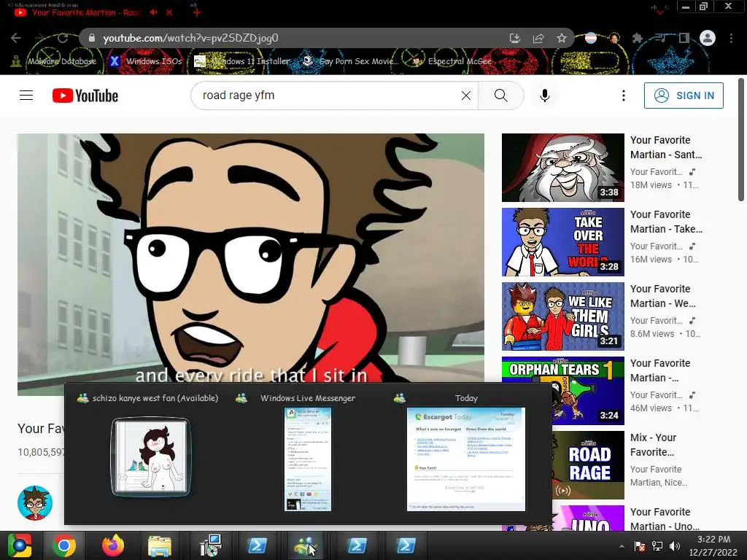Go back with browser back arrow

16,38
